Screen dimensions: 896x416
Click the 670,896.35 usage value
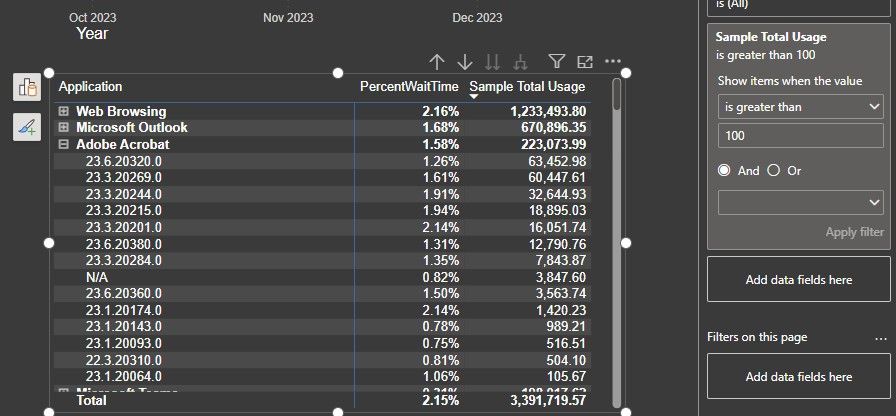click(554, 127)
